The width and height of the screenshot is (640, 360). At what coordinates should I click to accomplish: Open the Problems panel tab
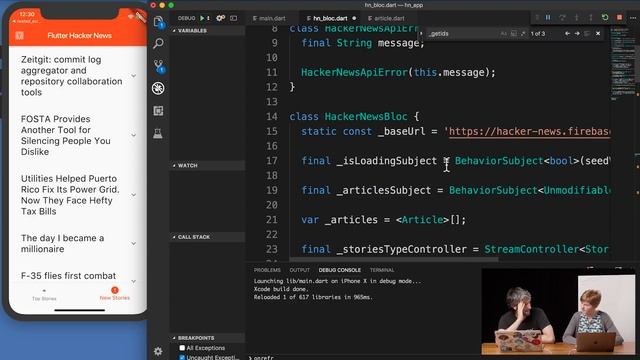(x=267, y=270)
